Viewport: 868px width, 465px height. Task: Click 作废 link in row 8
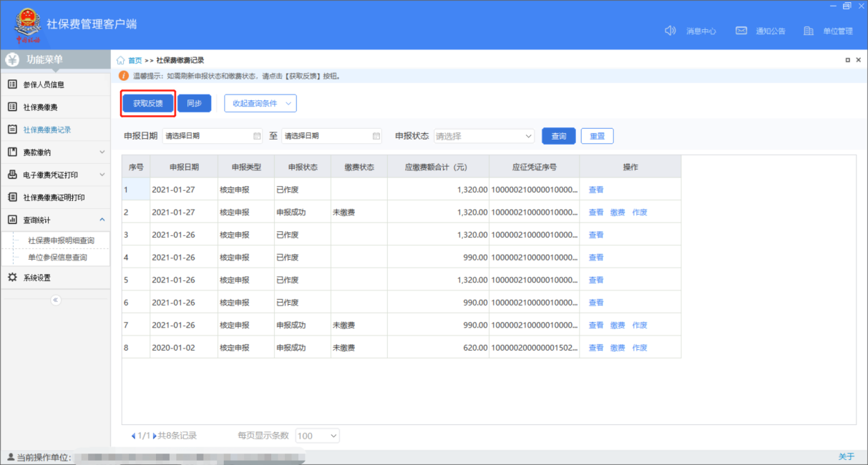(640, 348)
